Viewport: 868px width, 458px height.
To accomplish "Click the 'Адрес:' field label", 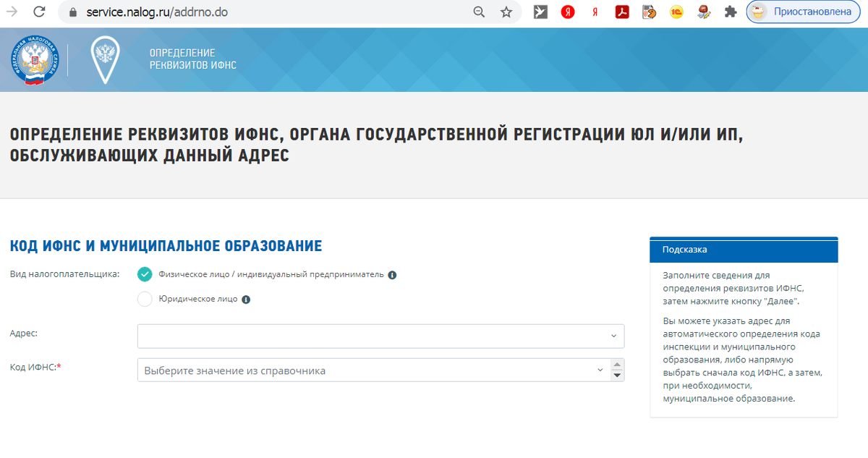I will [24, 333].
